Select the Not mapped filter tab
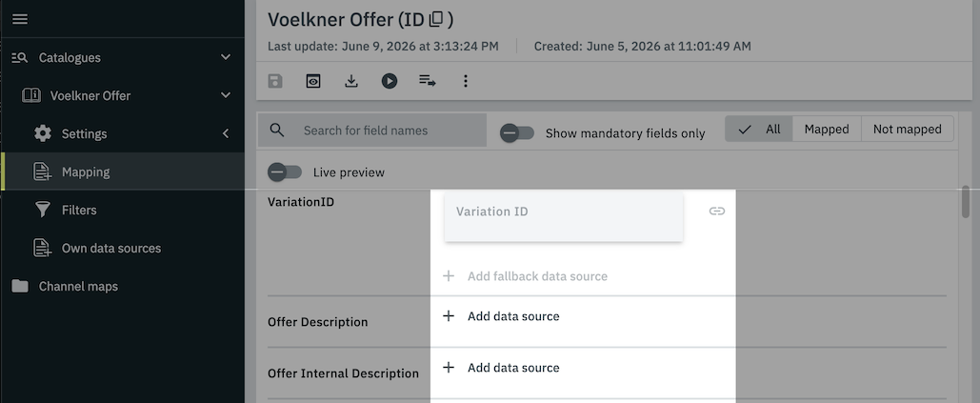Image resolution: width=980 pixels, height=403 pixels. tap(907, 130)
